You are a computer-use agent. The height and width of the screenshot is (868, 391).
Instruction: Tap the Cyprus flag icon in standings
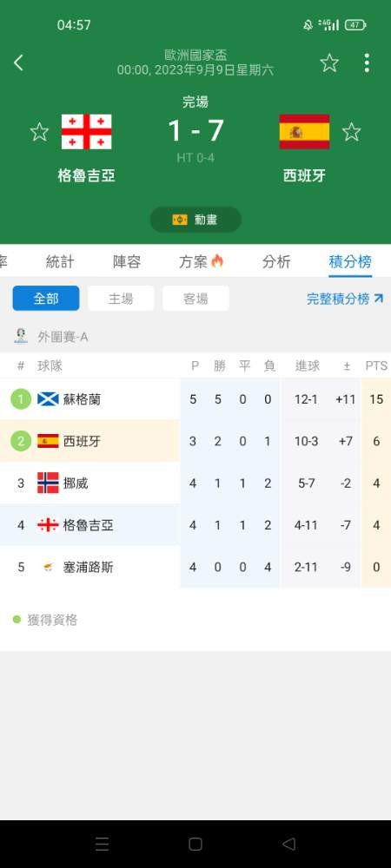coord(48,567)
